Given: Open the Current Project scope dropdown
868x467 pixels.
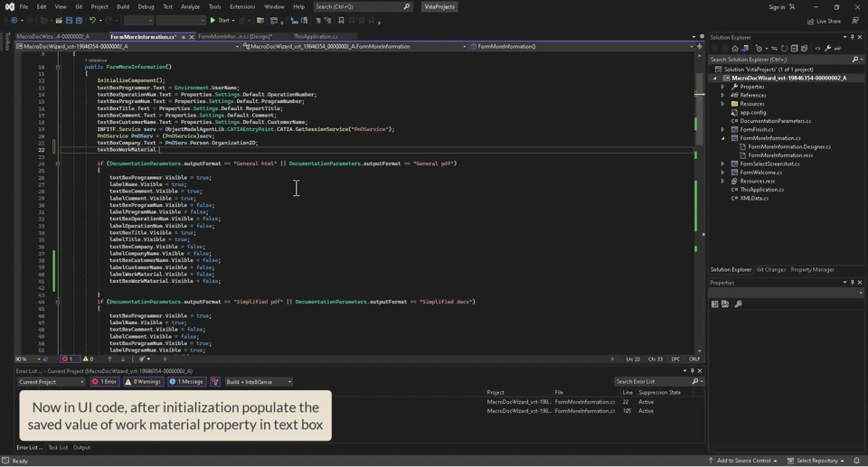Looking at the screenshot, I should (51, 382).
